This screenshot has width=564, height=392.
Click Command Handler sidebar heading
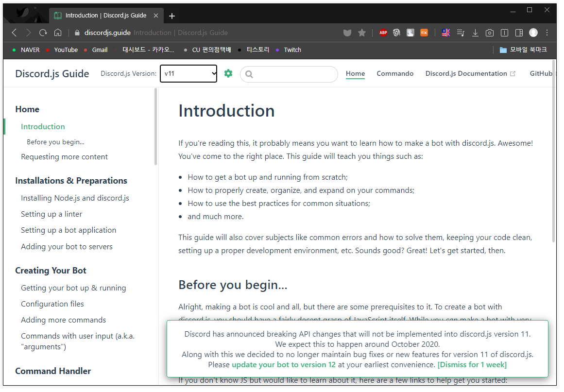(53, 371)
